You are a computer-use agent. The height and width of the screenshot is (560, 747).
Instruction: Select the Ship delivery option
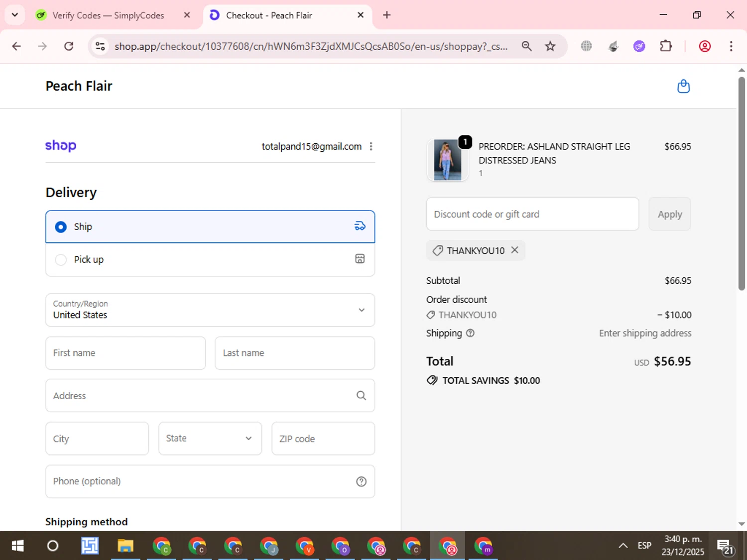[x=210, y=227]
